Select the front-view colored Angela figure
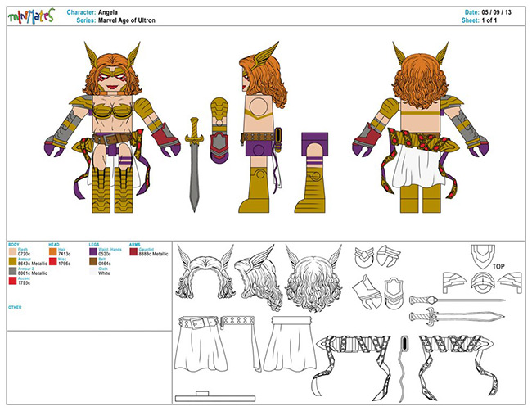 pyautogui.click(x=112, y=127)
